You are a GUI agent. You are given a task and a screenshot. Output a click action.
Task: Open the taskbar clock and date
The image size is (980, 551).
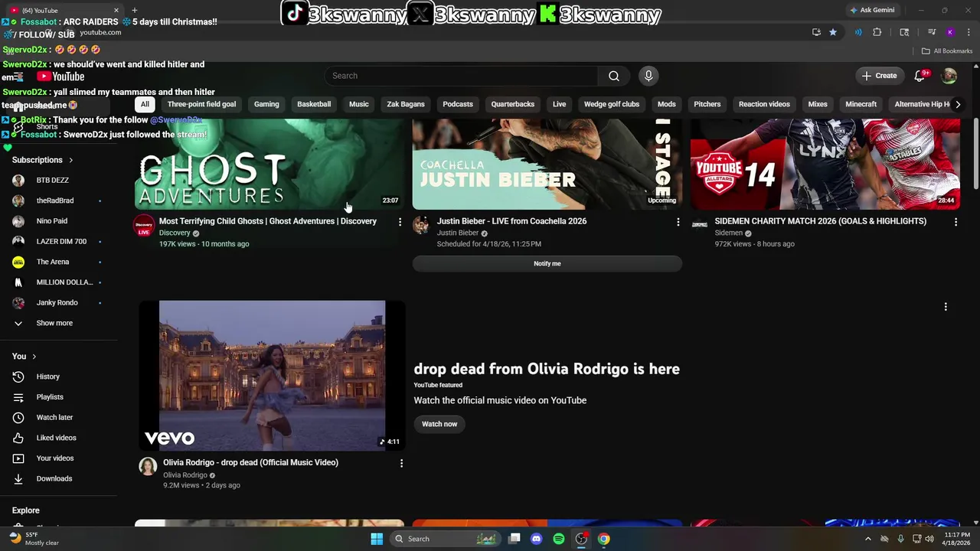pyautogui.click(x=957, y=539)
